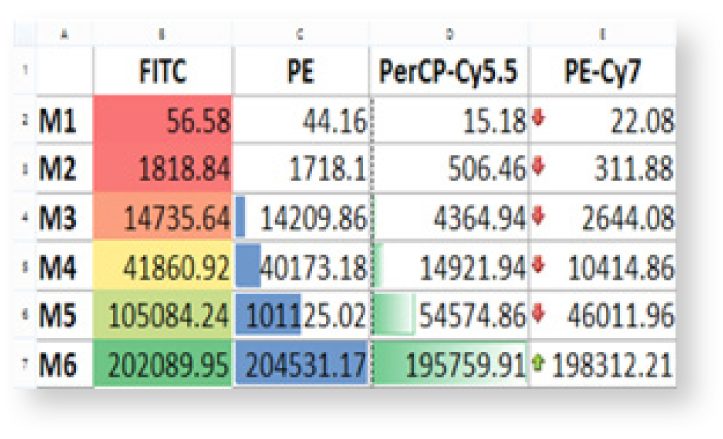
Task: Select the PE-Cy7 header cell
Action: pos(602,73)
